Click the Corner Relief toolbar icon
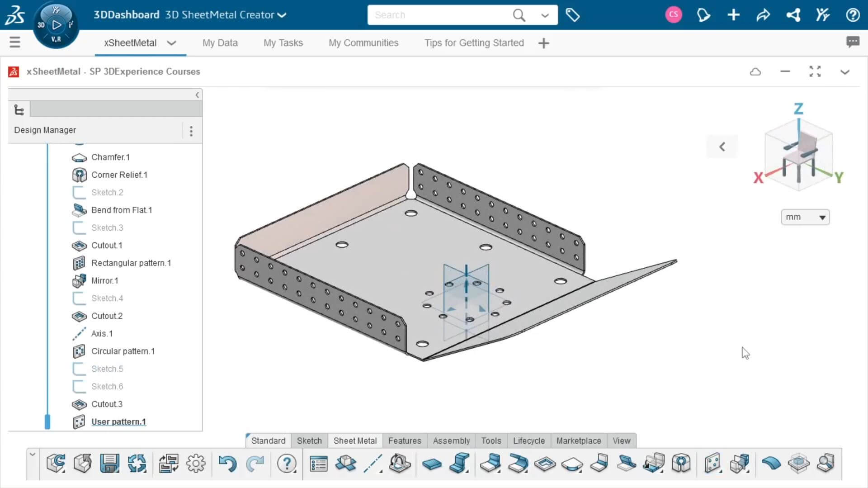Image resolution: width=868 pixels, height=488 pixels. pyautogui.click(x=681, y=464)
